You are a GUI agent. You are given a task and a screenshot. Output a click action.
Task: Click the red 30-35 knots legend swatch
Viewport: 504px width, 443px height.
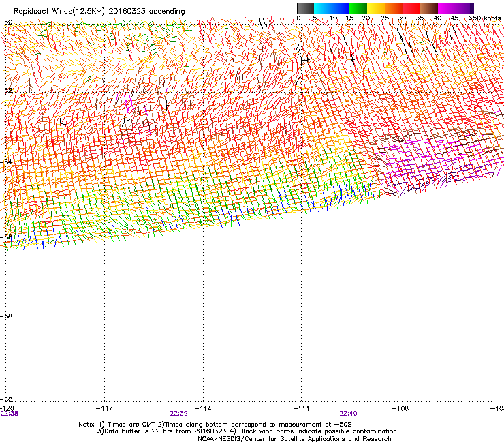[411, 8]
